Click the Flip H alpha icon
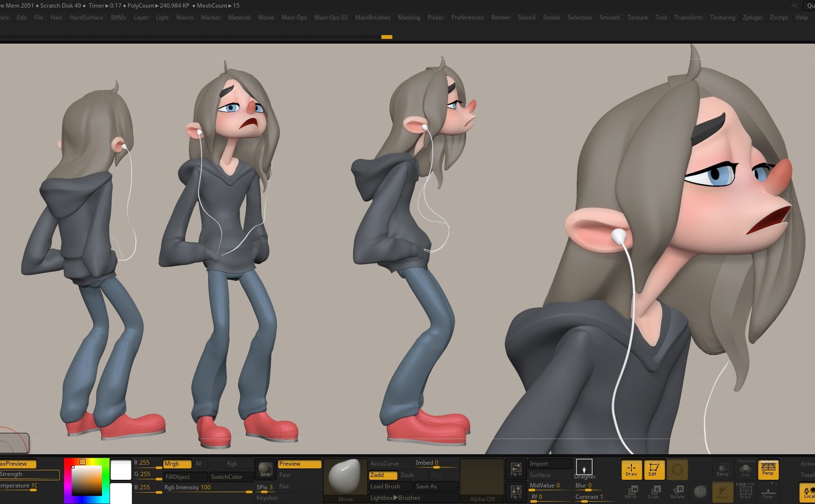This screenshot has width=815, height=504. point(516,469)
